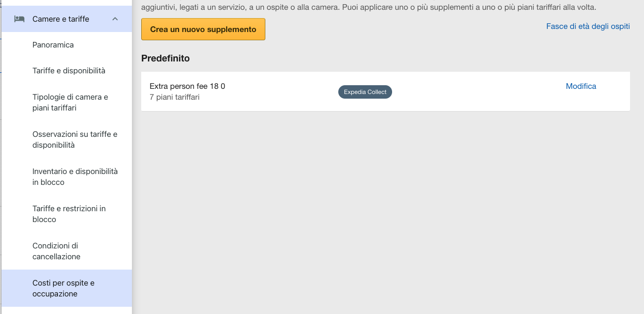This screenshot has height=314, width=644.
Task: Open the Panoramica menu item
Action: (67, 45)
